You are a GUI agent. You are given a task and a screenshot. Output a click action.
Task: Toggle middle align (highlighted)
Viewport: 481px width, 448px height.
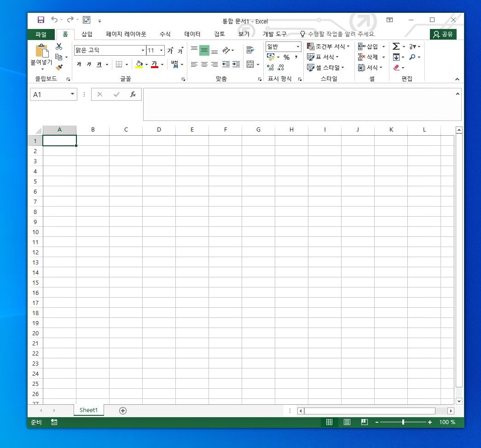[x=204, y=50]
